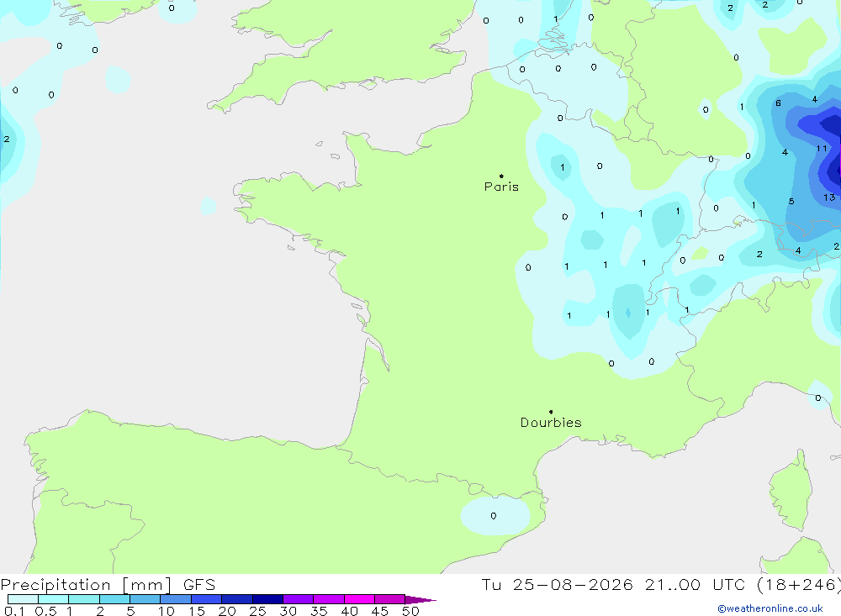
Task: Click the precipitation value 5 on map
Action: tap(791, 202)
